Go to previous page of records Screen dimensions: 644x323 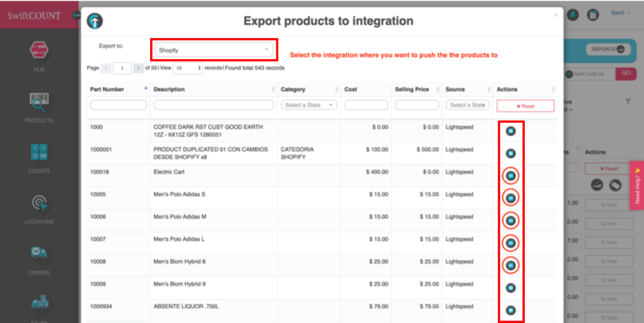(x=106, y=68)
